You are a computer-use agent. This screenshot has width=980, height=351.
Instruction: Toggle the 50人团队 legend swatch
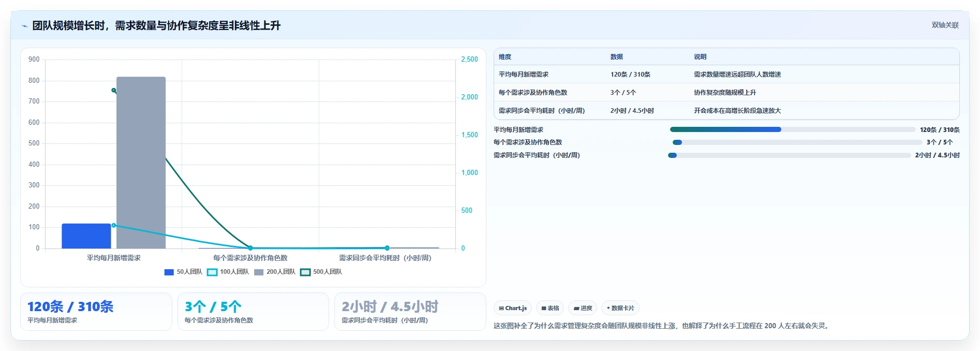pyautogui.click(x=169, y=272)
